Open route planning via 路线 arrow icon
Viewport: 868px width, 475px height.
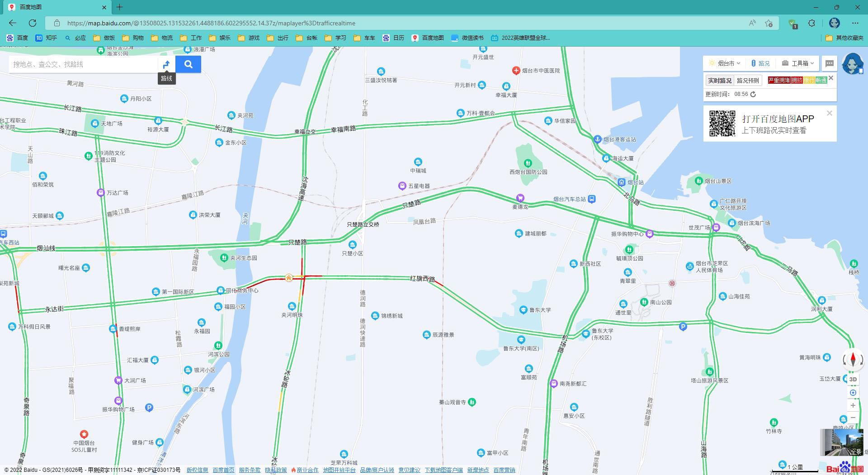pos(166,64)
